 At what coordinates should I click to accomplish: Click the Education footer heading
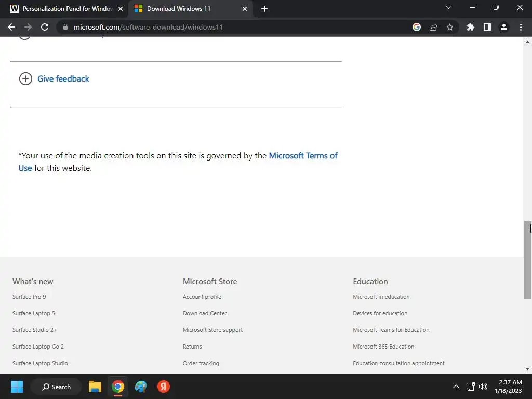coord(370,281)
